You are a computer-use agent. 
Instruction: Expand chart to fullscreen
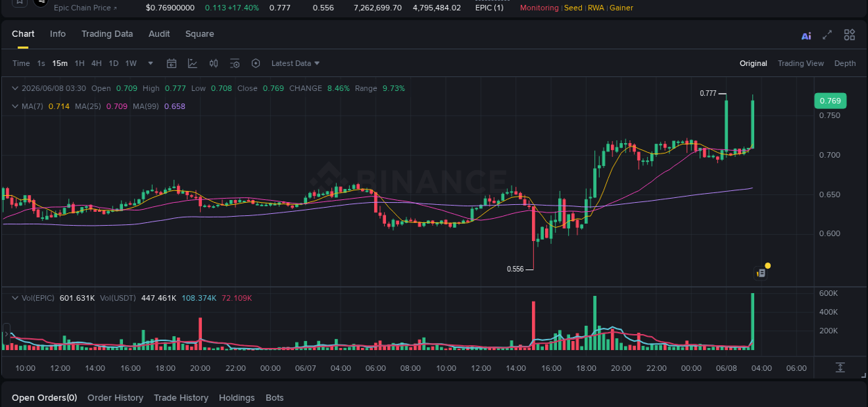[x=827, y=35]
